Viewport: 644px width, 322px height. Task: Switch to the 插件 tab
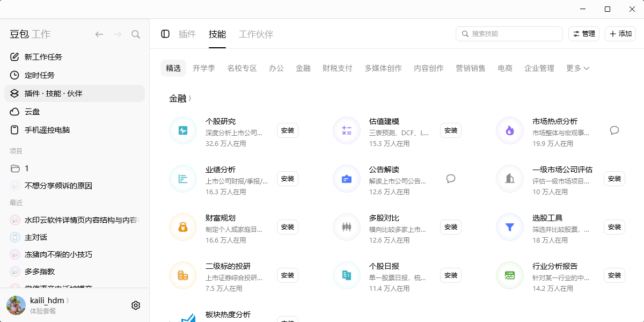[x=187, y=34]
